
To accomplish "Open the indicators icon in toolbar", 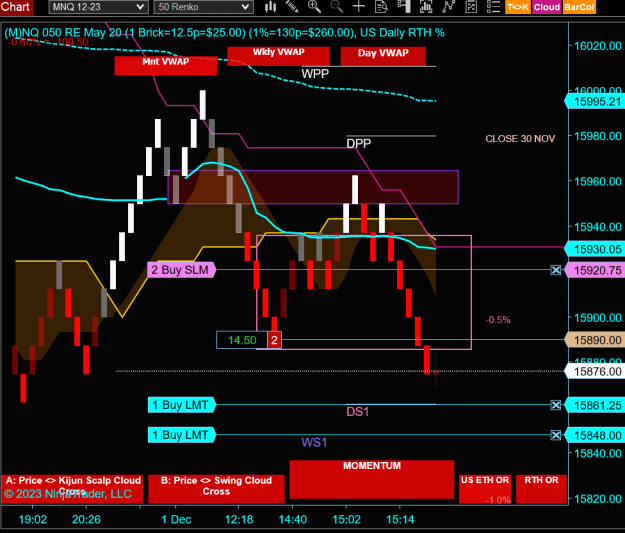I will (x=426, y=6).
